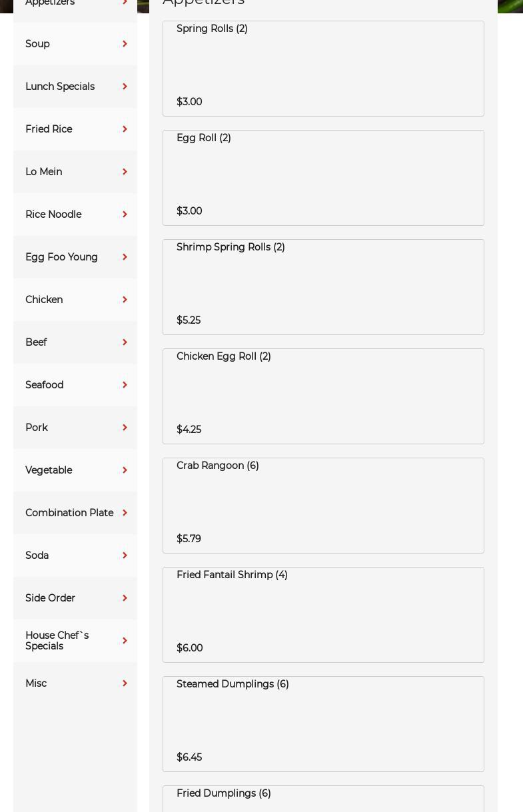523x812 pixels.
Task: Pick the Steamed Dumplings (6) card
Action: pos(323,724)
